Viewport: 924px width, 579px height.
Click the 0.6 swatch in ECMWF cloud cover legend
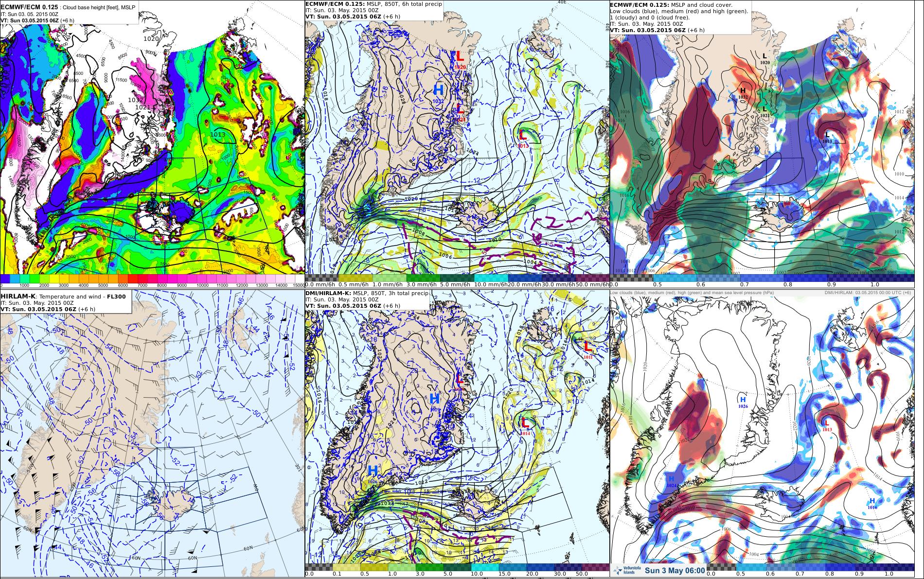(x=718, y=278)
